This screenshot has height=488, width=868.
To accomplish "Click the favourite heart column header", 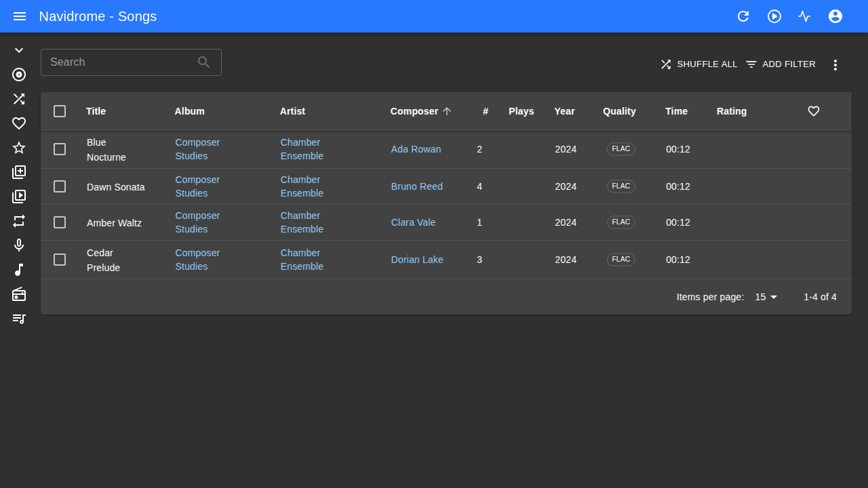I will [814, 111].
